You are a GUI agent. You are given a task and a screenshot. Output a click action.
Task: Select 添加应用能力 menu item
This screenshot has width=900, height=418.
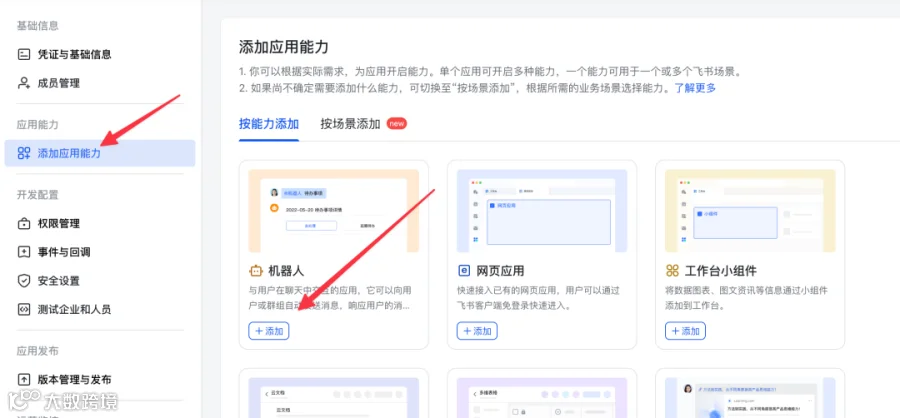[100, 153]
